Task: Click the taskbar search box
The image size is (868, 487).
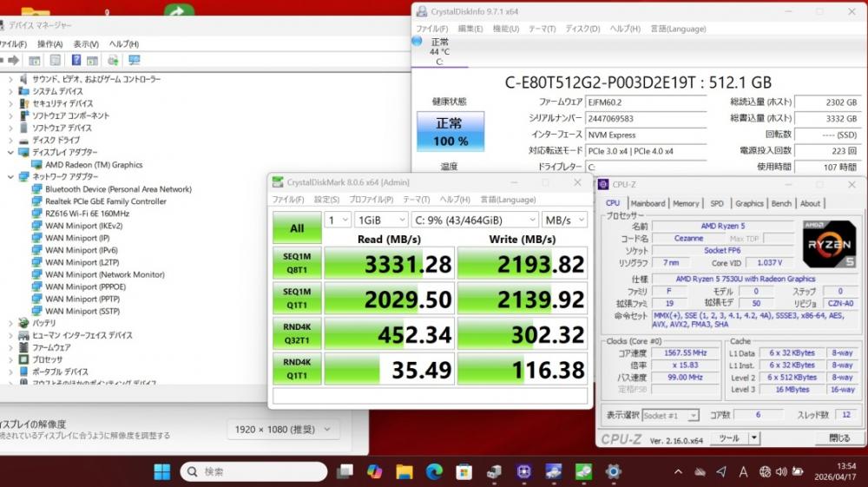Action: (x=253, y=471)
